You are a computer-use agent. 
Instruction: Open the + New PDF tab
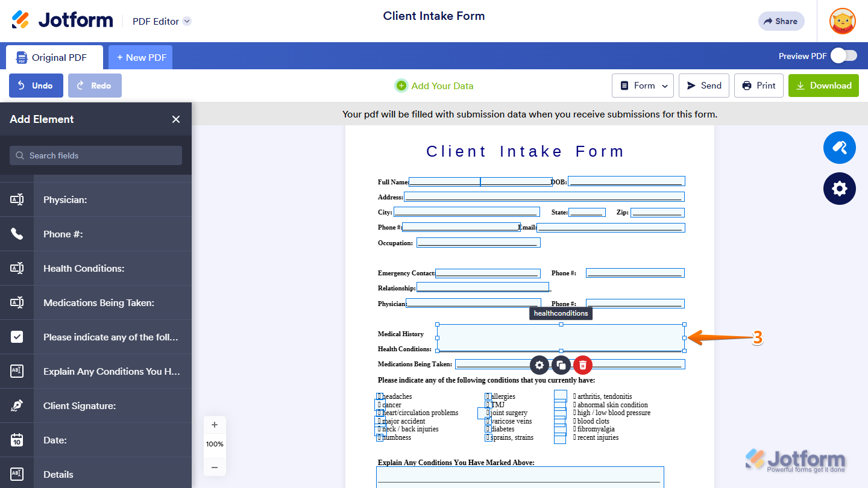click(140, 57)
